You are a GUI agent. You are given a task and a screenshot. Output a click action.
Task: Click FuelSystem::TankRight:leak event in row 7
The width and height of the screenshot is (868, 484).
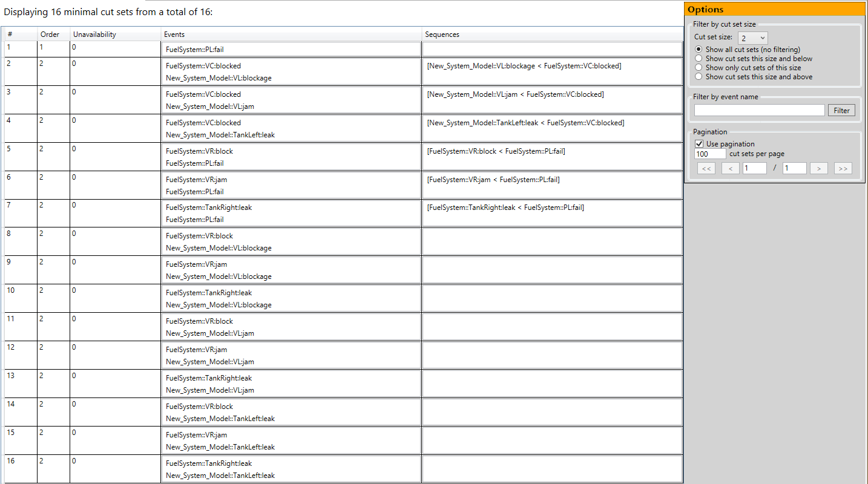209,208
